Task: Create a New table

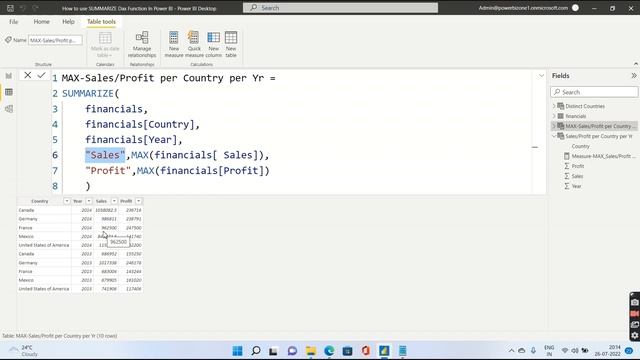Action: tap(231, 44)
